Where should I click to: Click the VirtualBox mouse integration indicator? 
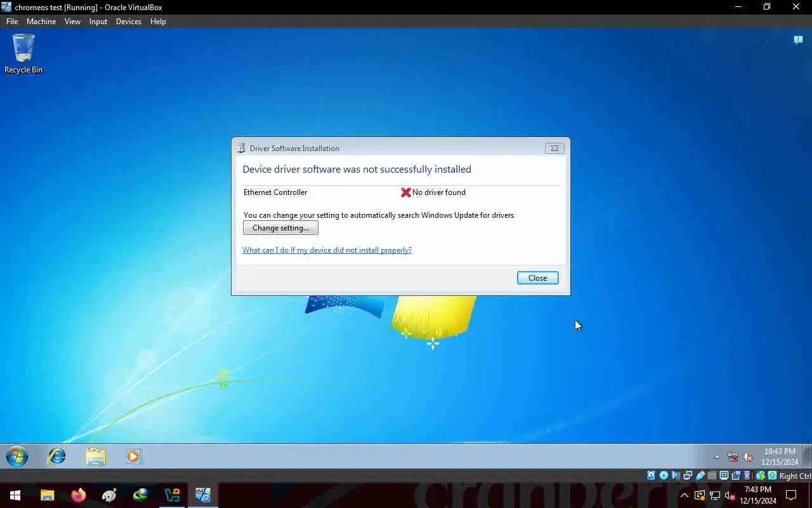761,476
